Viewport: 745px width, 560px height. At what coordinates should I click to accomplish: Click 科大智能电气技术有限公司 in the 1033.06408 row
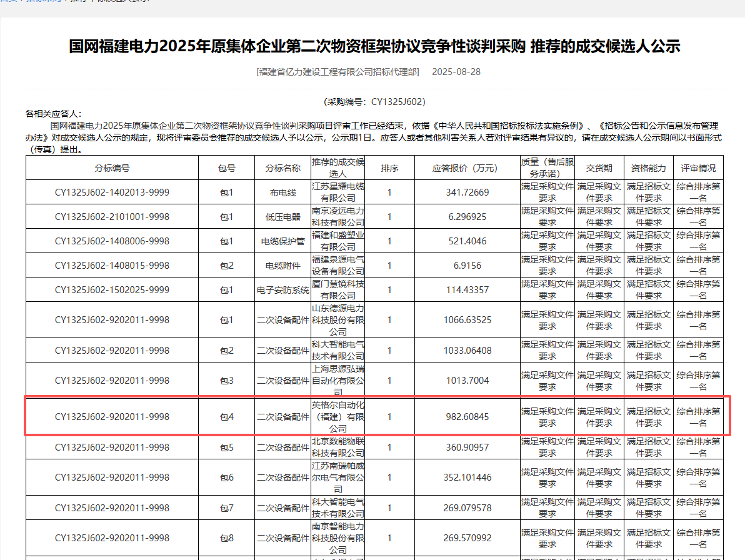click(338, 351)
